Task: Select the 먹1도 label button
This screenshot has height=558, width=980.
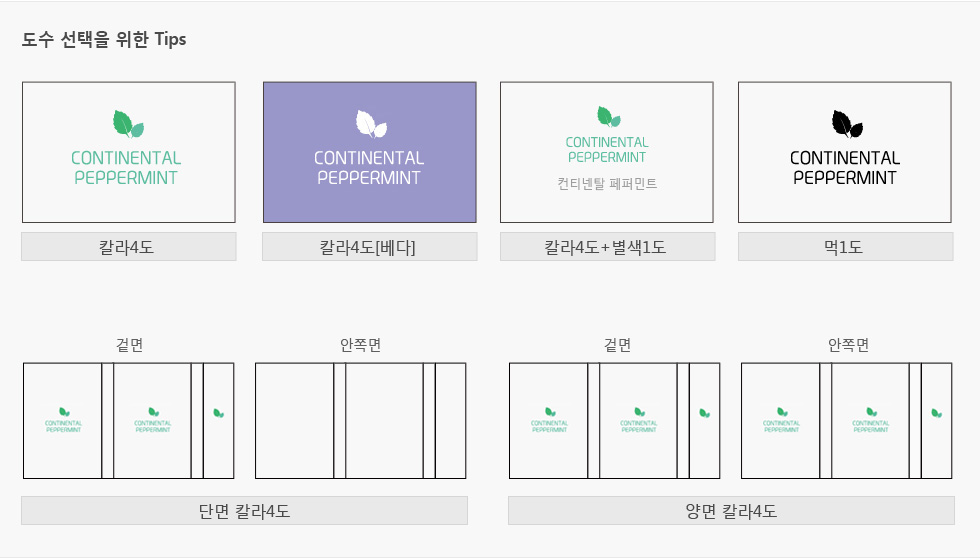Action: (846, 247)
